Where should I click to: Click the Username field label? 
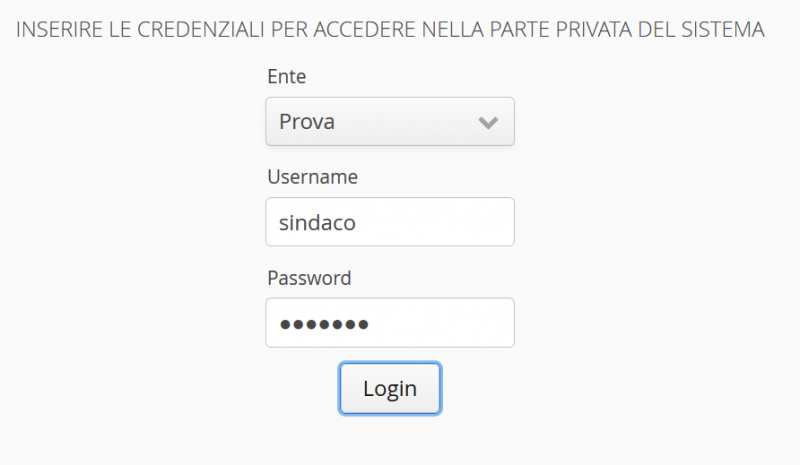(313, 177)
